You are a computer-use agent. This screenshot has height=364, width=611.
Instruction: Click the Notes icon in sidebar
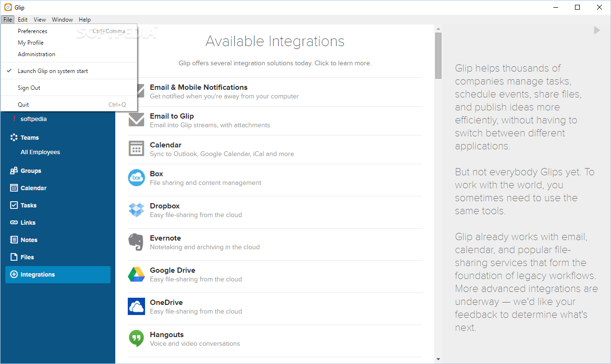coord(14,240)
